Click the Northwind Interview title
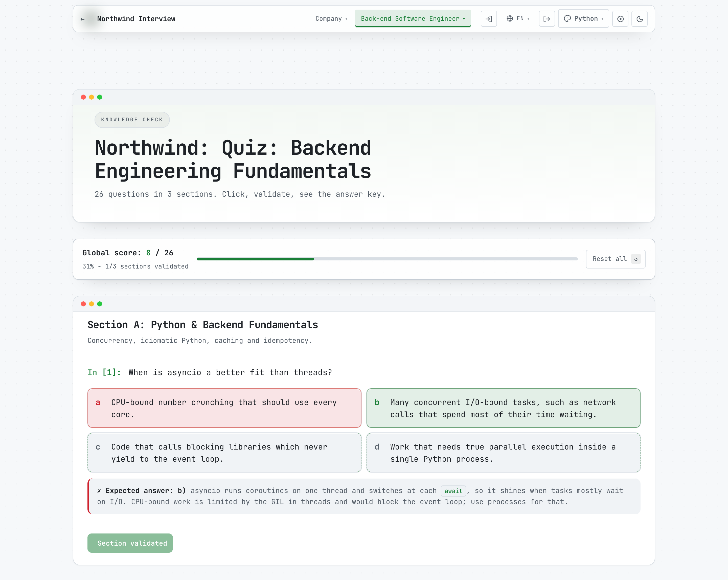This screenshot has width=728, height=580. click(136, 19)
